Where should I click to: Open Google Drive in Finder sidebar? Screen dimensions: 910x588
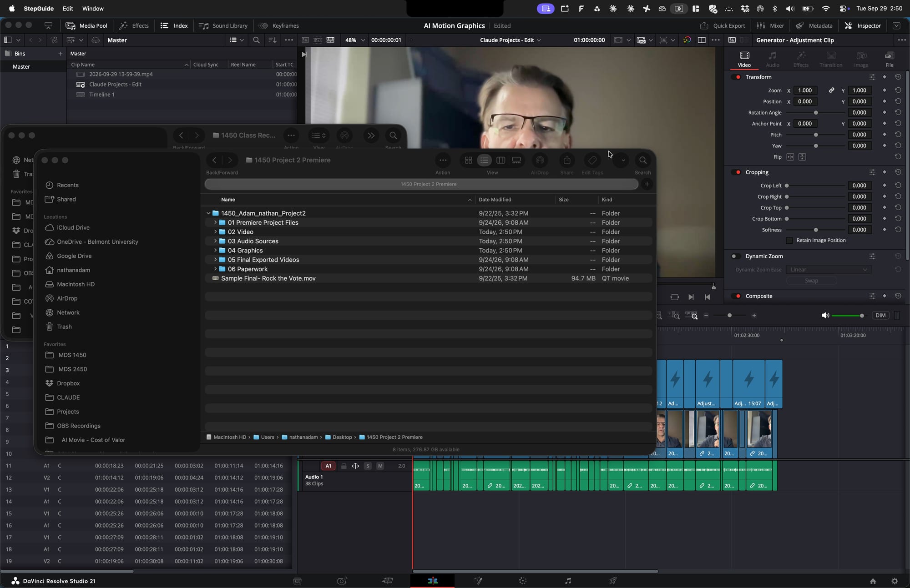[74, 256]
